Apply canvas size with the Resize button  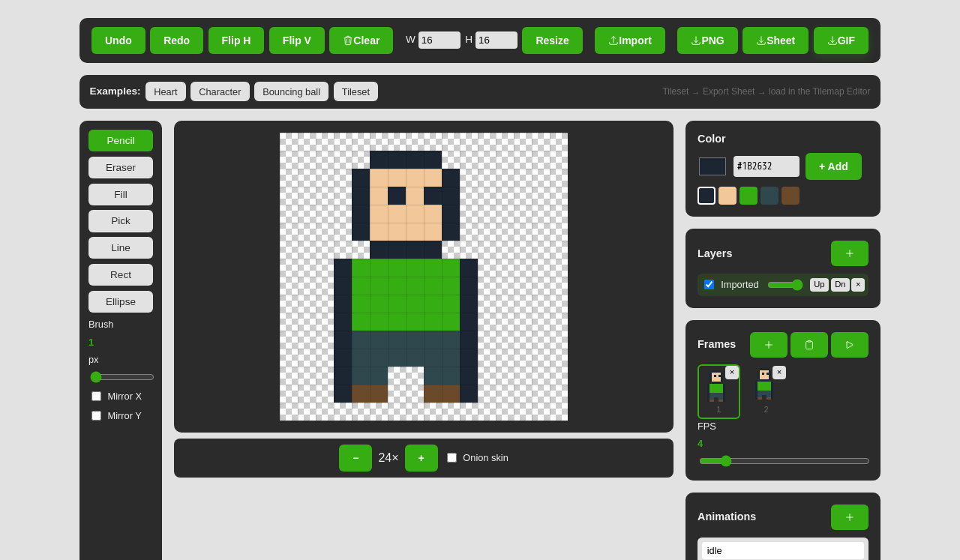[552, 40]
